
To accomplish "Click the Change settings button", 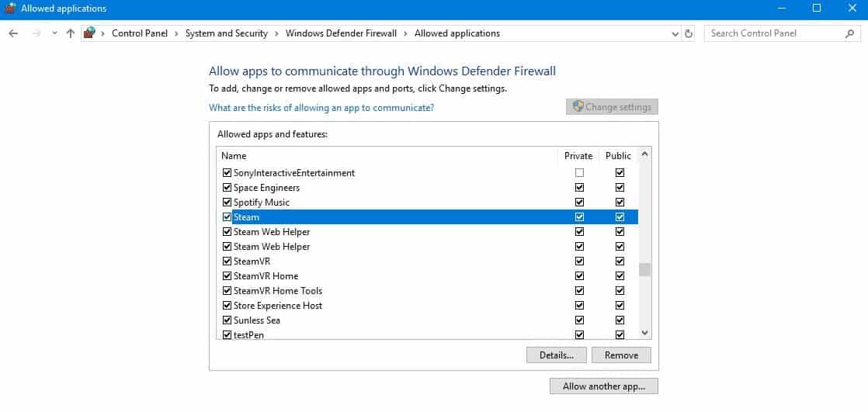I will pos(612,107).
